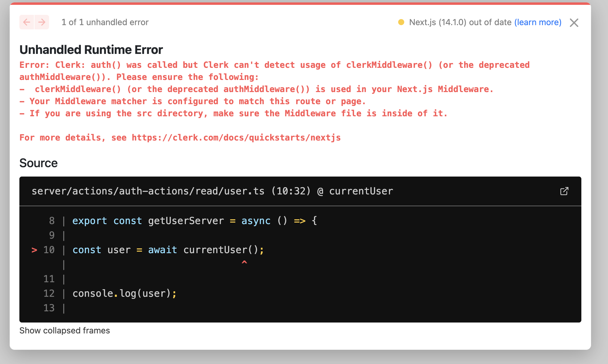The width and height of the screenshot is (608, 364).
Task: Go to the next error arrow
Action: click(42, 22)
